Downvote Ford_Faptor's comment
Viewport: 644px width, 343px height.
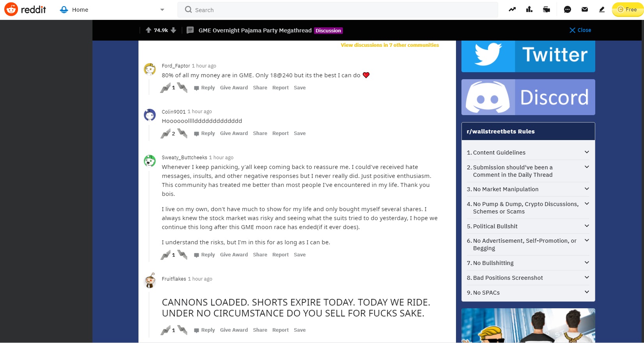[182, 87]
